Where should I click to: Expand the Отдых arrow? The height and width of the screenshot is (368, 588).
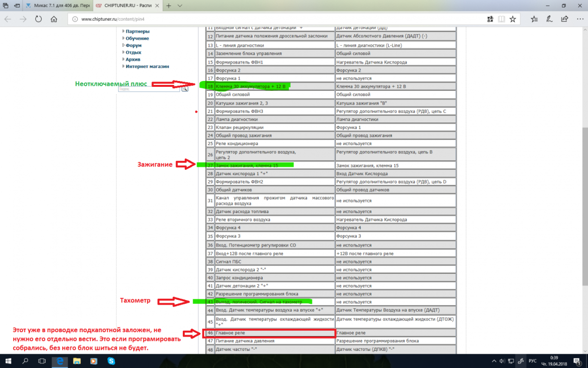[122, 52]
